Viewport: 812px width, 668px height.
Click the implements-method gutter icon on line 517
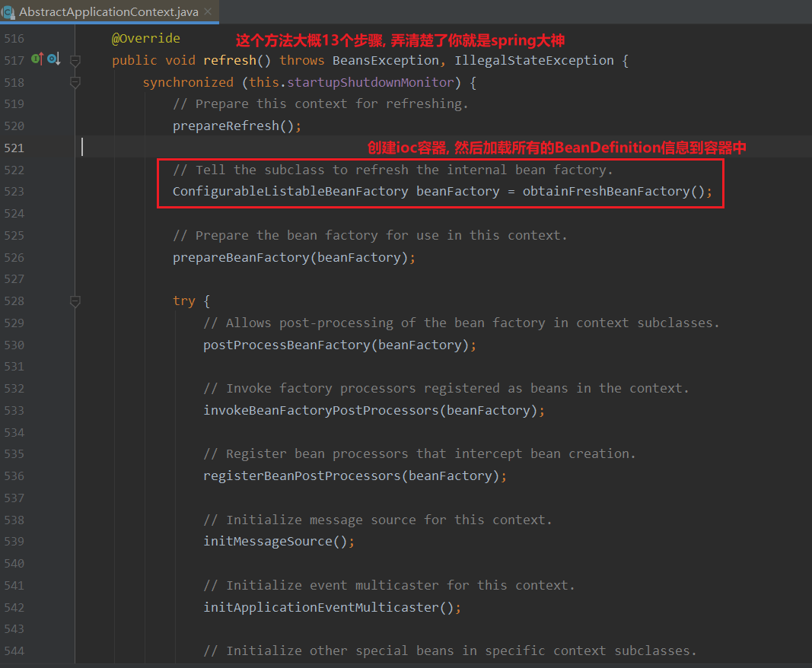click(x=37, y=59)
